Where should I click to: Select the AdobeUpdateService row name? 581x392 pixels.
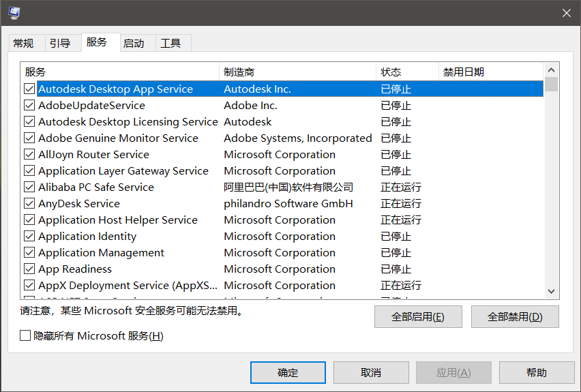[92, 105]
